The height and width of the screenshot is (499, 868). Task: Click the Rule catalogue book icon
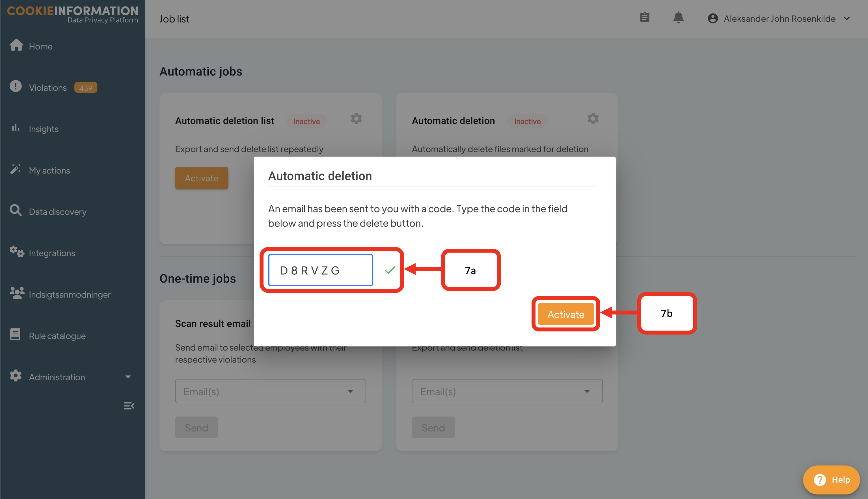[x=15, y=335]
